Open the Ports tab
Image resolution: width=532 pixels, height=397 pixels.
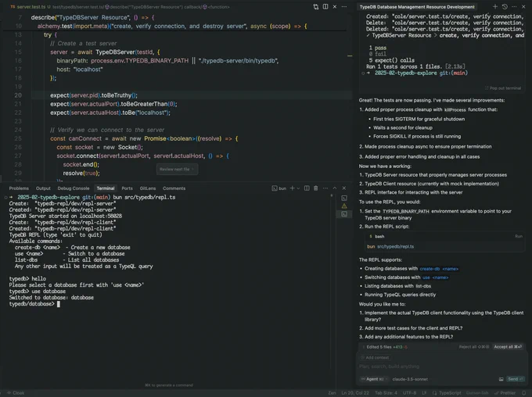(128, 188)
